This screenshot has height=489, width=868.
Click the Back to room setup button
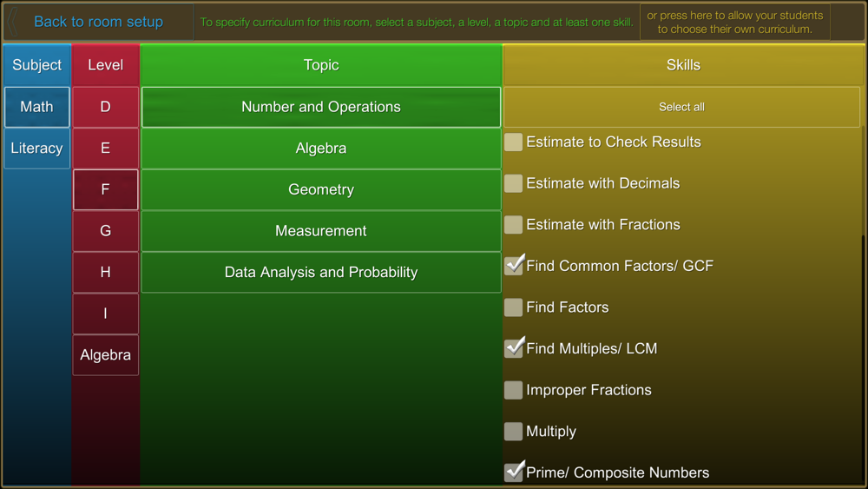98,22
